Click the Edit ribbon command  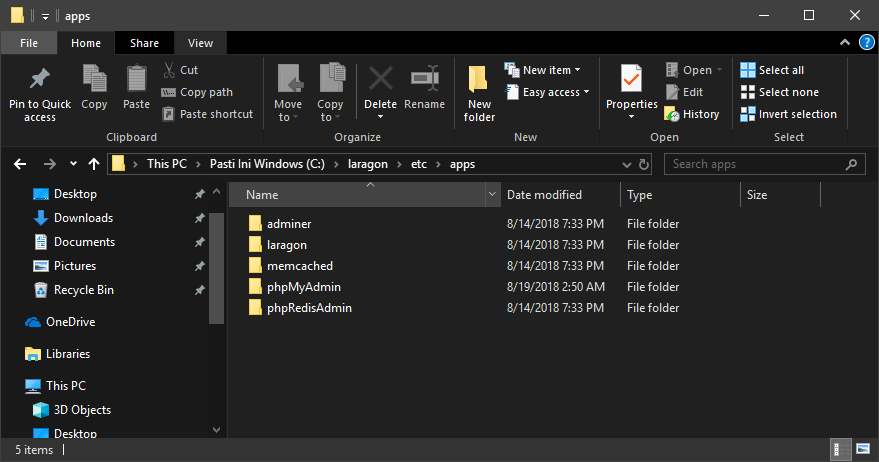[684, 92]
